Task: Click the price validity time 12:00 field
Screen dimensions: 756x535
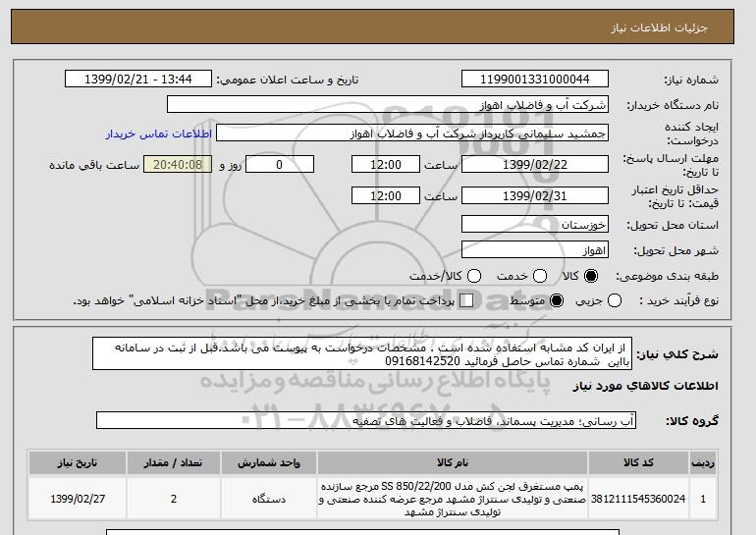Action: click(386, 195)
